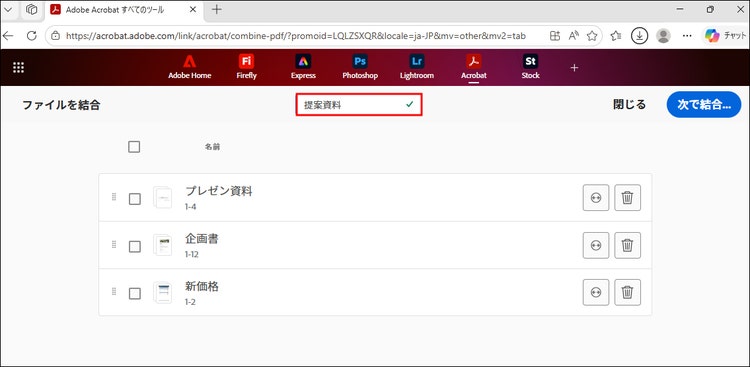The image size is (750, 367).
Task: Click the ファイルを結合 heading
Action: (61, 105)
